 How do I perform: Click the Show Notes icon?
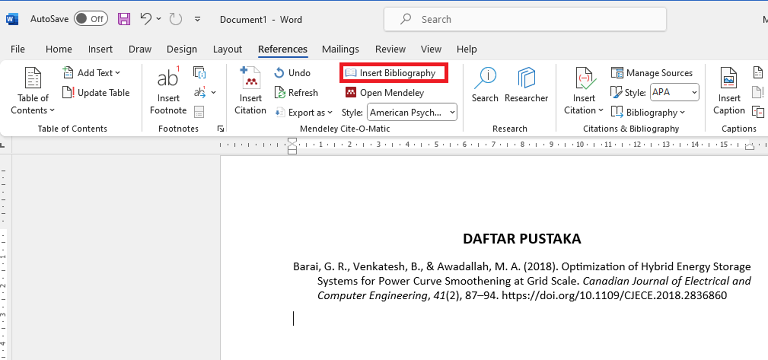click(199, 112)
